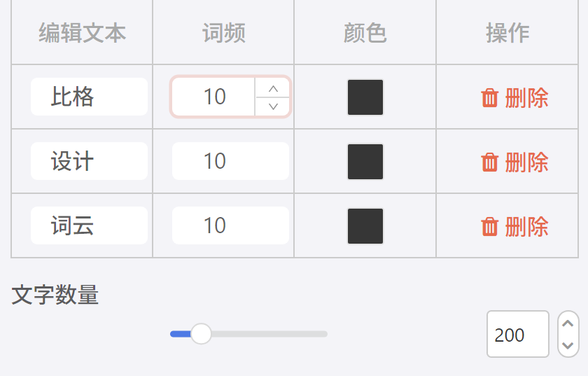The height and width of the screenshot is (376, 588).
Task: Increase 比格 word frequency with up arrow
Action: [x=273, y=88]
